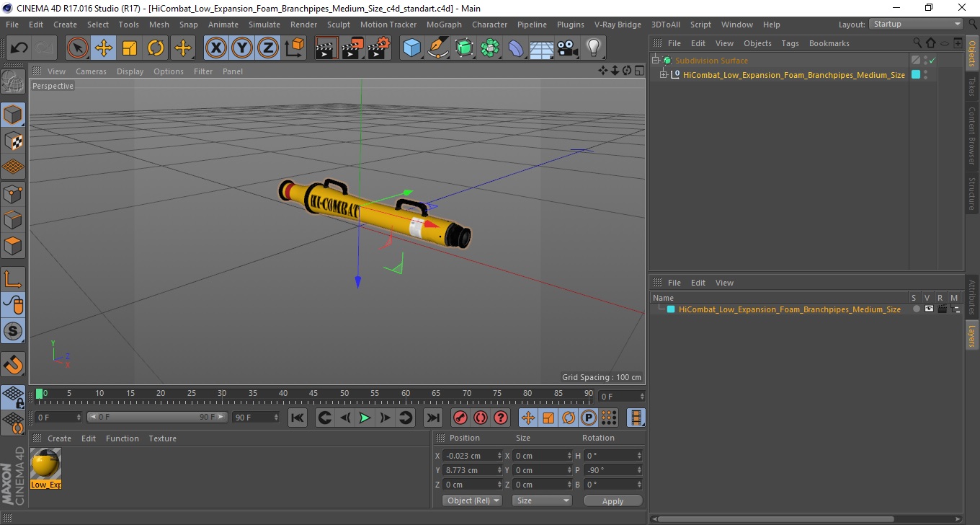Viewport: 980px width, 525px height.
Task: Activate the Scale tool
Action: point(130,48)
